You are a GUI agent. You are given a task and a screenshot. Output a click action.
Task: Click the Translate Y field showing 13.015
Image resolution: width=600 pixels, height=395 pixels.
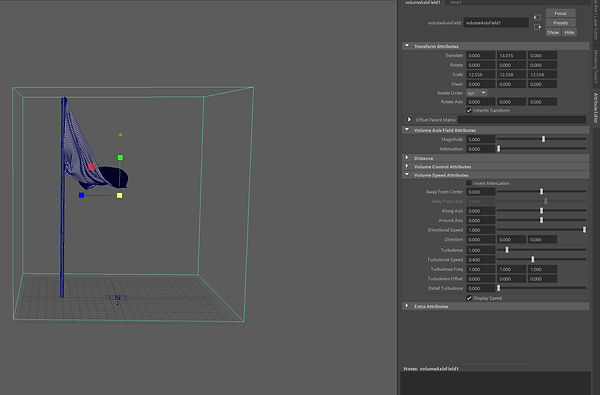[511, 55]
